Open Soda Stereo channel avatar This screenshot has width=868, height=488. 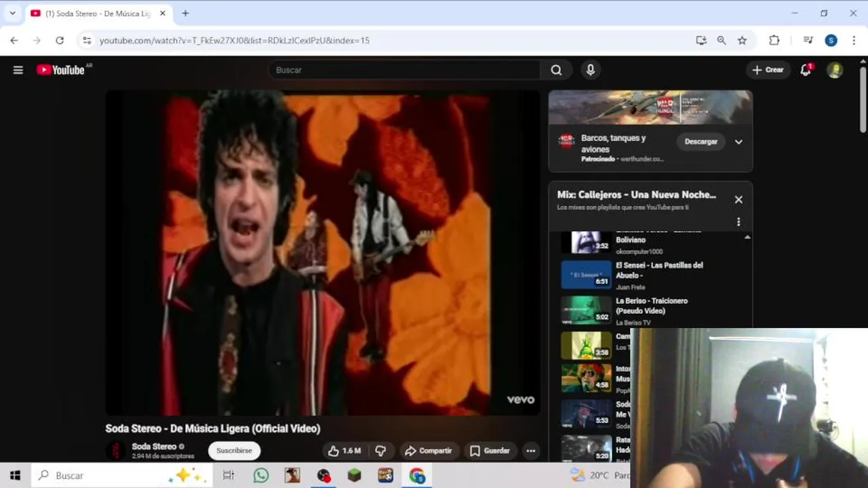tap(117, 450)
